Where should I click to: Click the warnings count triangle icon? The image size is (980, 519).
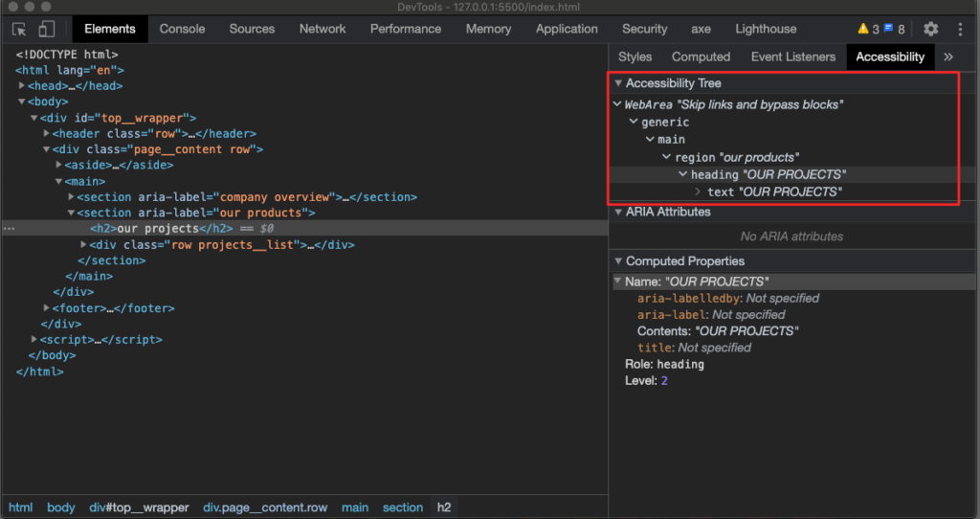coord(863,28)
